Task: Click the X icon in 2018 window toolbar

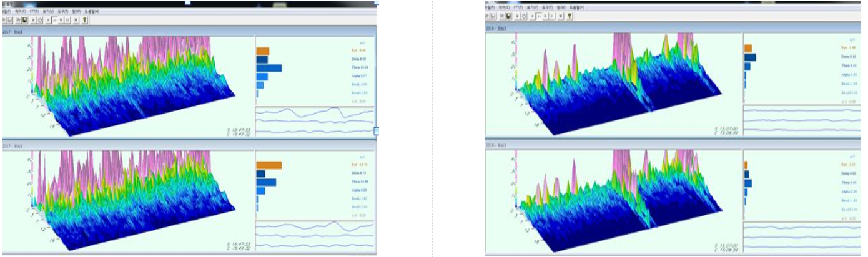Action: coord(560,16)
